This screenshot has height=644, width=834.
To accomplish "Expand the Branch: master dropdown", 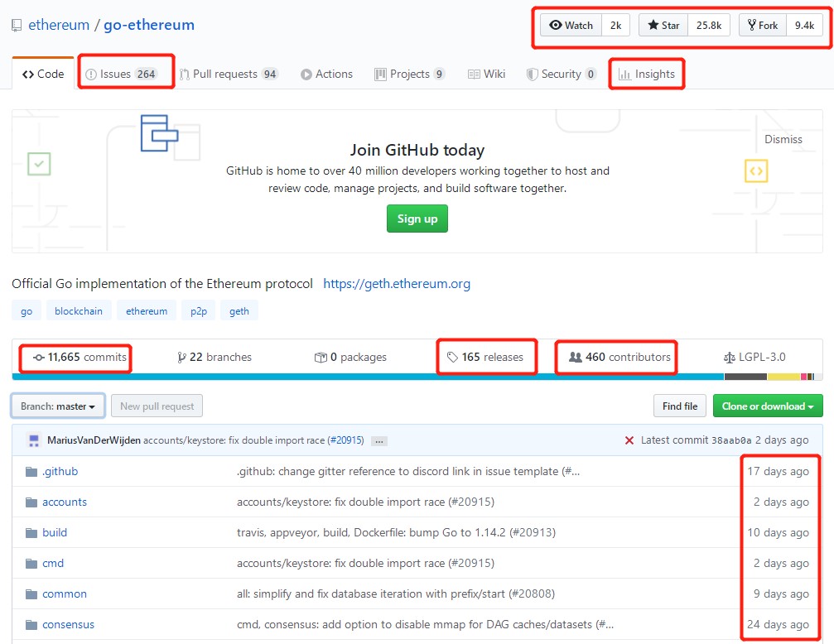I will 58,406.
